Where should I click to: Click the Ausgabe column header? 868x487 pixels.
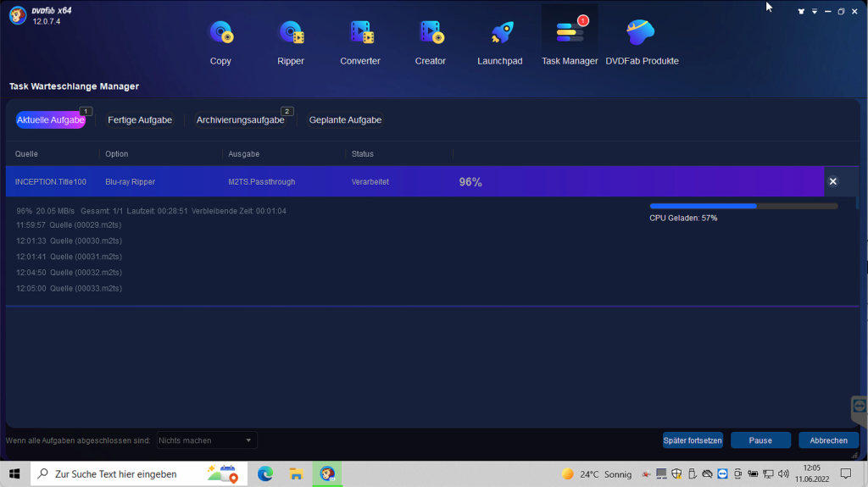tap(243, 154)
